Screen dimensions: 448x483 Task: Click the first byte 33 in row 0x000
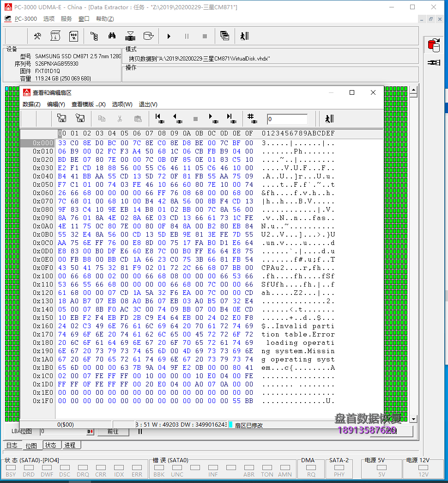[62, 143]
